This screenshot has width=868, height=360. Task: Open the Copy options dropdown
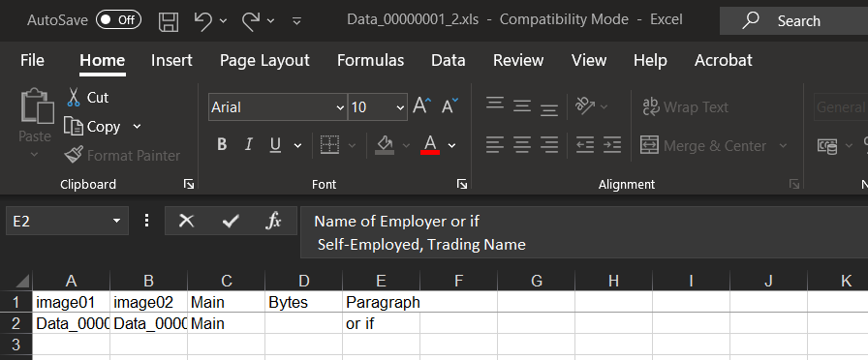(137, 127)
